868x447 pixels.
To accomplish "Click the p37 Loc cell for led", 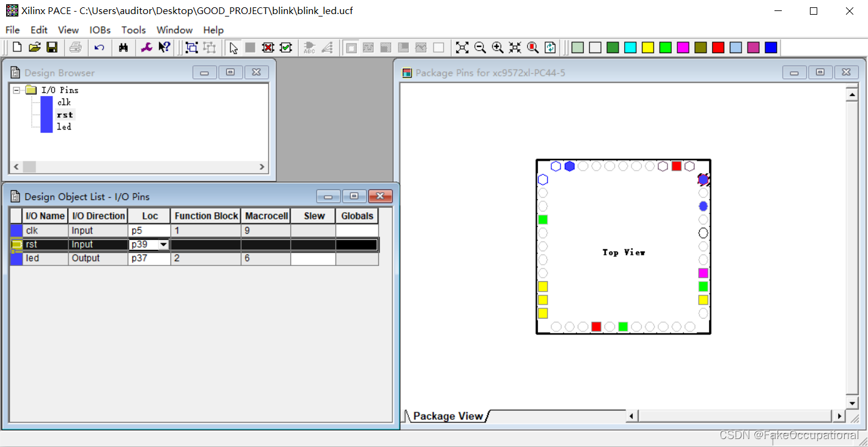I will coord(150,258).
